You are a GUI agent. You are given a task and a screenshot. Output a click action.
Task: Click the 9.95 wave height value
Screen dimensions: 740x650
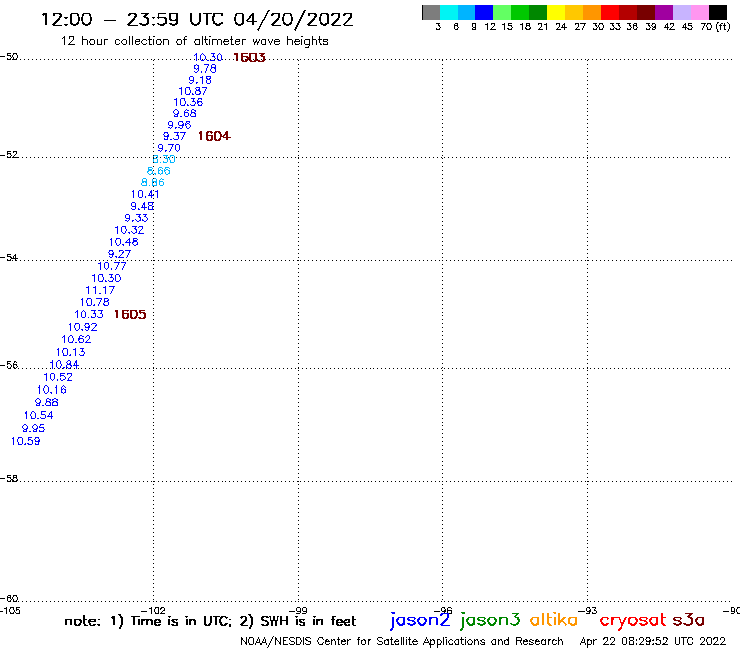tap(33, 429)
